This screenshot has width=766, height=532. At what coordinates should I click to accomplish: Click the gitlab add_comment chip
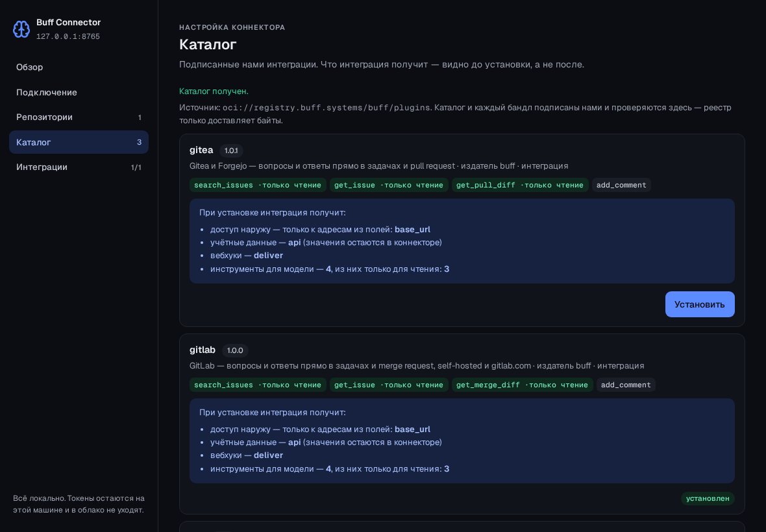pyautogui.click(x=626, y=385)
